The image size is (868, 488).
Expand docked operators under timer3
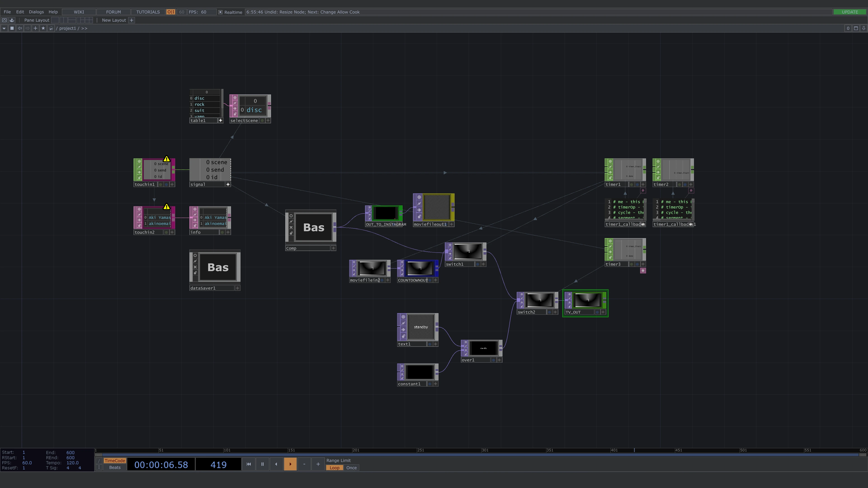point(643,270)
